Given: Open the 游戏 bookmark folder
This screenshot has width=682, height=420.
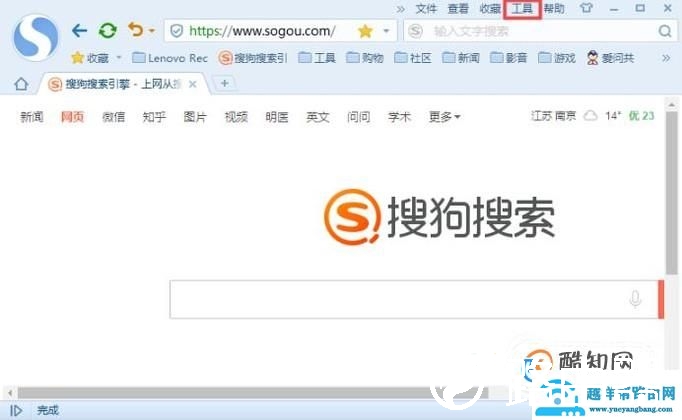Looking at the screenshot, I should pyautogui.click(x=557, y=58).
